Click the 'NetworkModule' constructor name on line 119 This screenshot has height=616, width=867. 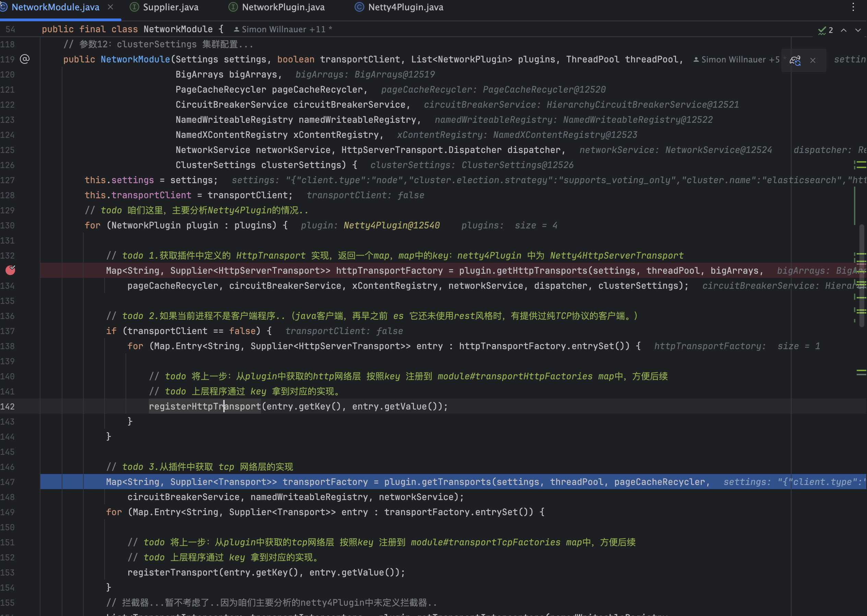pos(135,59)
